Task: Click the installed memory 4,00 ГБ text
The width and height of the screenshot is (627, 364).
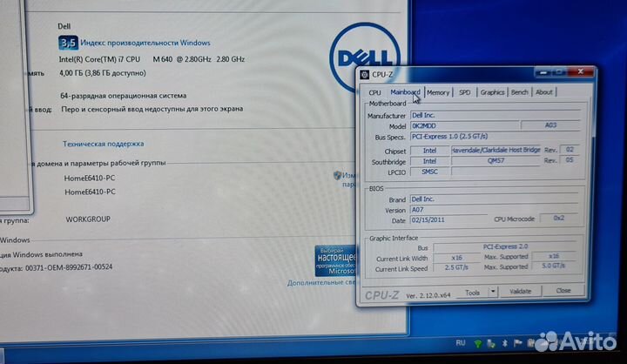Action: coord(103,73)
